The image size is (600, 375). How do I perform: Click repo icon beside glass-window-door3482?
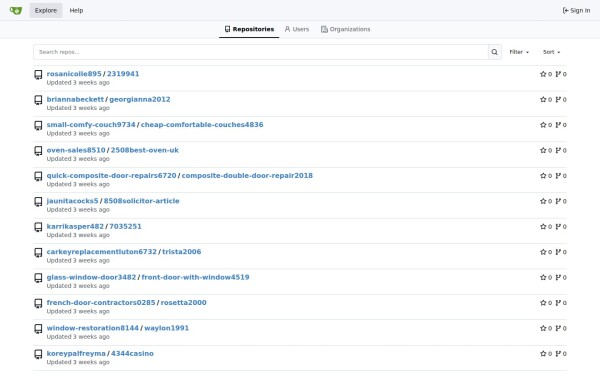tap(38, 278)
